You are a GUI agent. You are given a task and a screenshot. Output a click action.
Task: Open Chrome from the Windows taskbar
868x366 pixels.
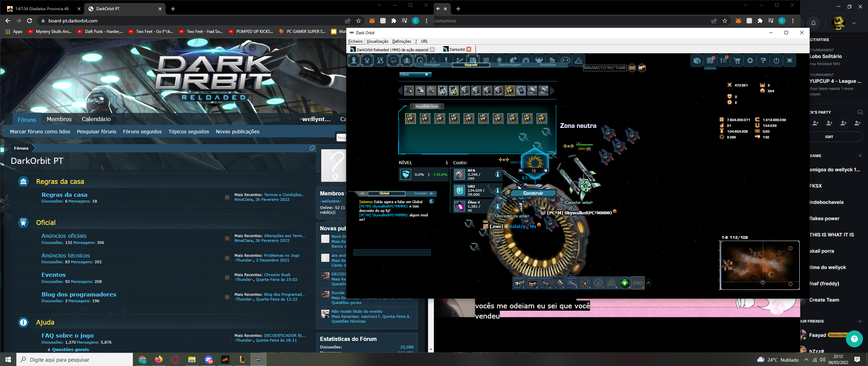pos(142,360)
